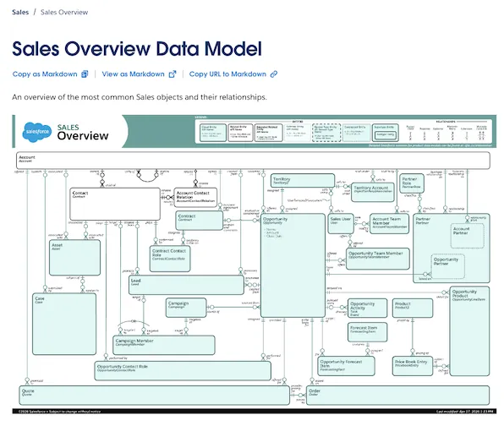Image resolution: width=504 pixels, height=426 pixels.
Task: Click Opportunity Contact Role entity box
Action: (x=183, y=371)
